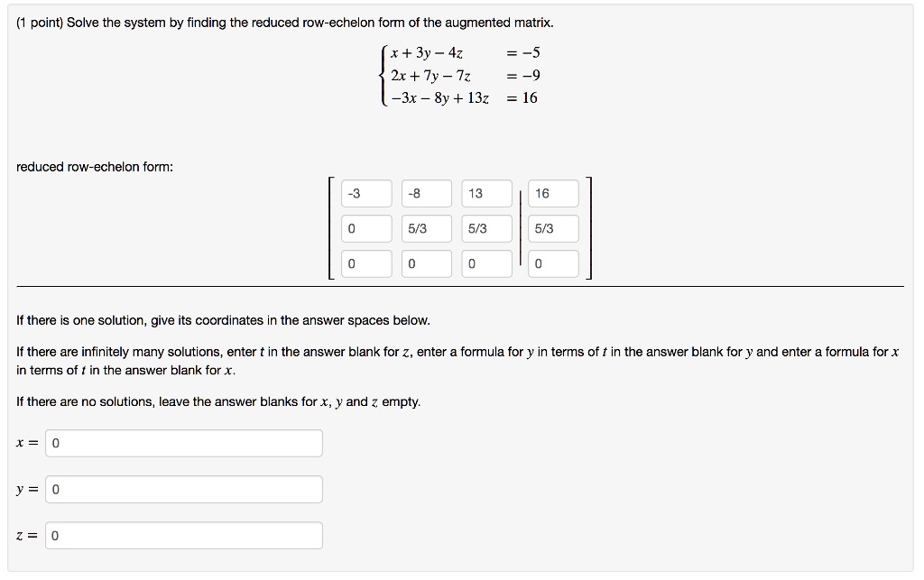Viewport: 924px width, 580px height.
Task: Click the matrix cell with value 13
Action: [x=486, y=193]
